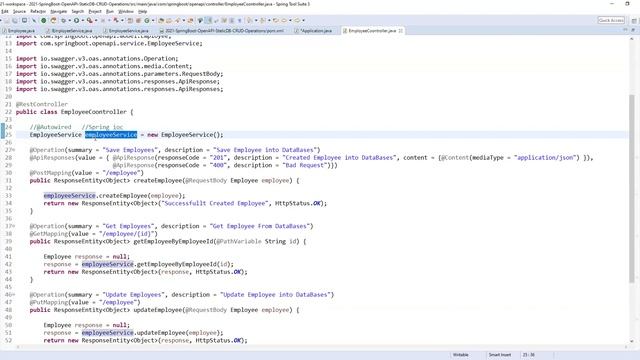
Task: Click the @RestController annotation text
Action: pos(42,104)
